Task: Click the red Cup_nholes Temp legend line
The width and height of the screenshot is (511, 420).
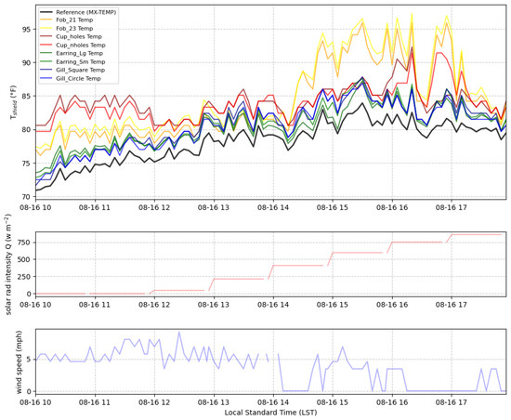Action: (x=46, y=45)
